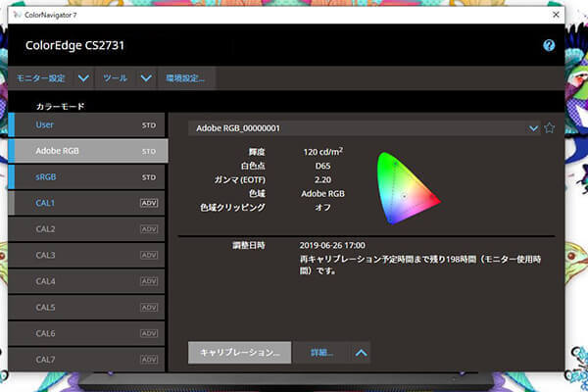Collapse details with the up chevron button
Viewport: 588px width, 392px height.
(361, 353)
